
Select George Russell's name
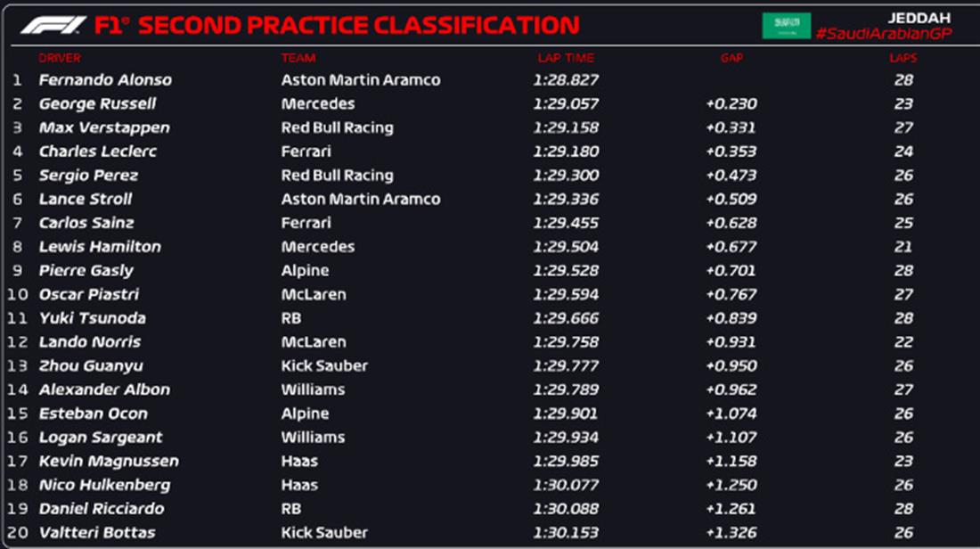(97, 103)
